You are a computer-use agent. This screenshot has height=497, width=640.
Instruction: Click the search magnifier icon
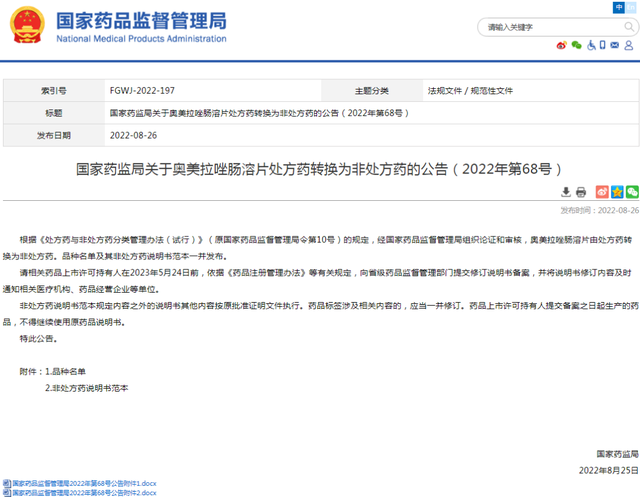tap(629, 27)
